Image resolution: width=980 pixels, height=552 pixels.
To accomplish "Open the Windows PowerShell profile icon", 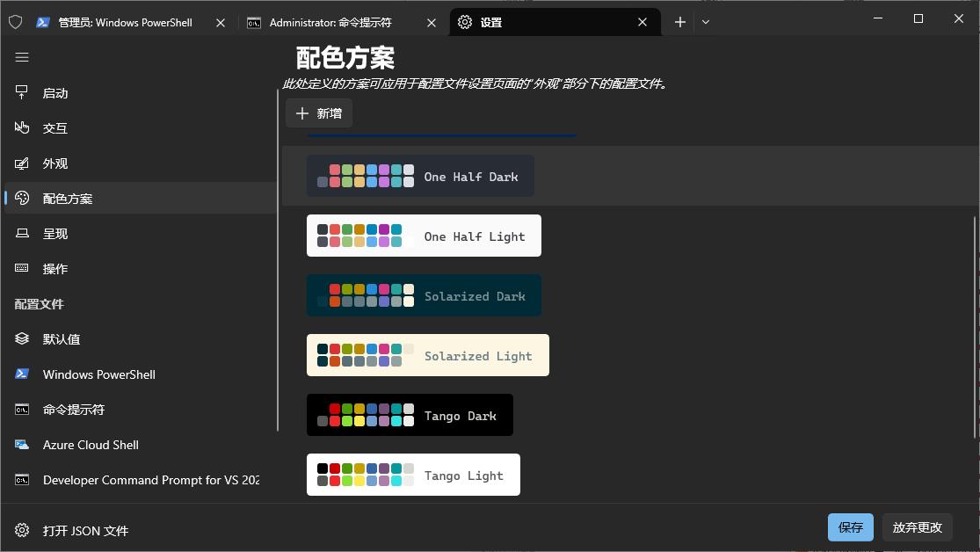I will tap(21, 374).
